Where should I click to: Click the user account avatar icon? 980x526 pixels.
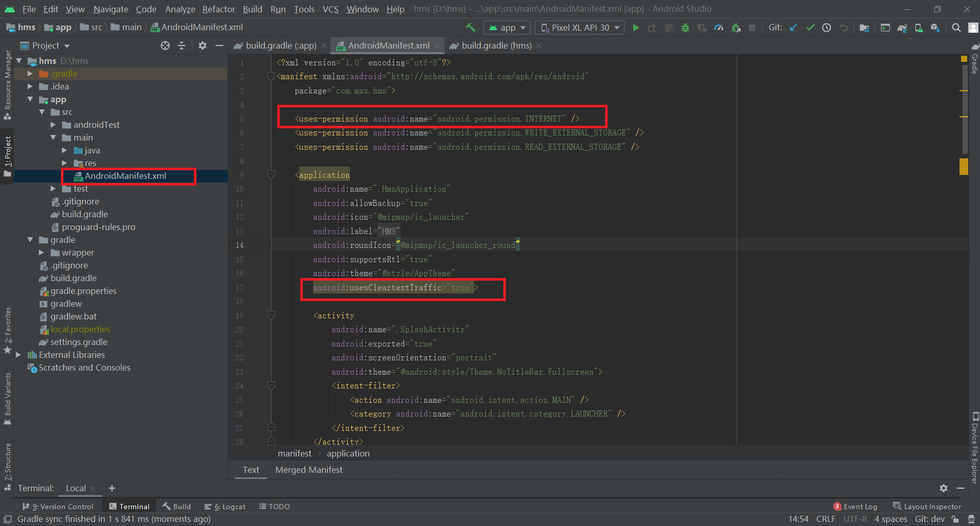[973, 28]
